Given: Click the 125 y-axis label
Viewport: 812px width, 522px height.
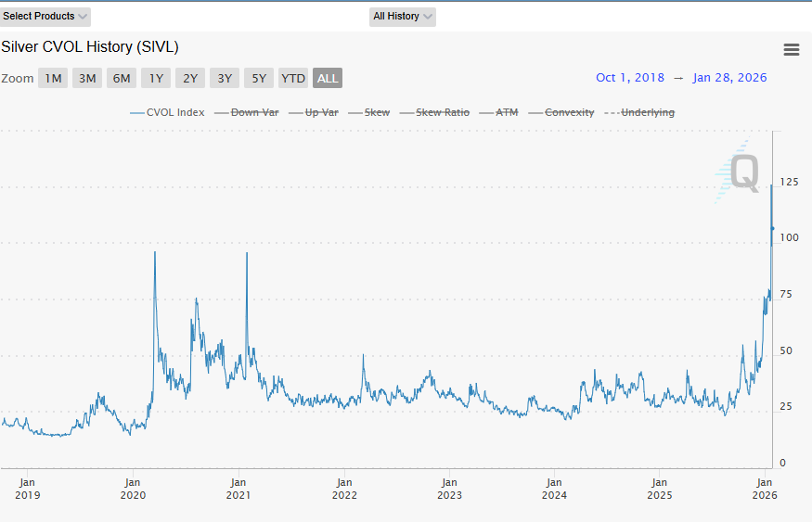Looking at the screenshot, I should pos(789,182).
